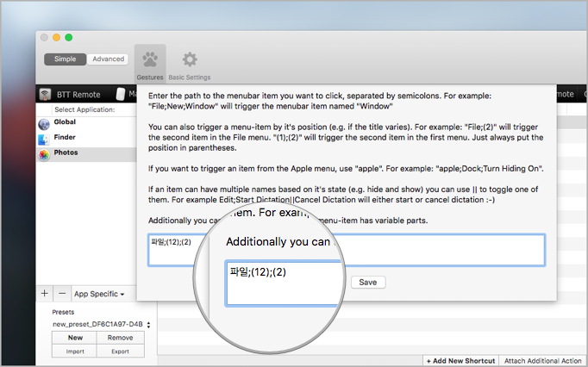Open the preset selector new_preset_DF6C1A97
Screen dimensions: 588x367
click(101, 324)
